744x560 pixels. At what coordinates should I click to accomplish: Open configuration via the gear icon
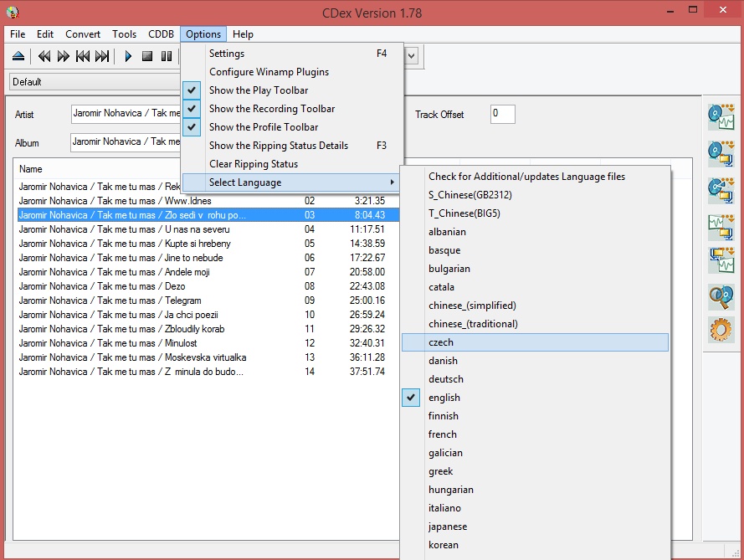(x=720, y=330)
